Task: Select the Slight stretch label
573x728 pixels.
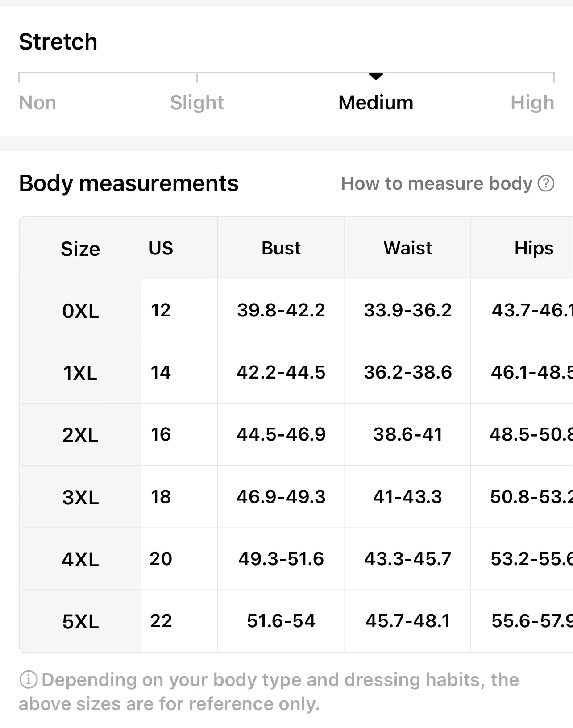Action: point(197,103)
